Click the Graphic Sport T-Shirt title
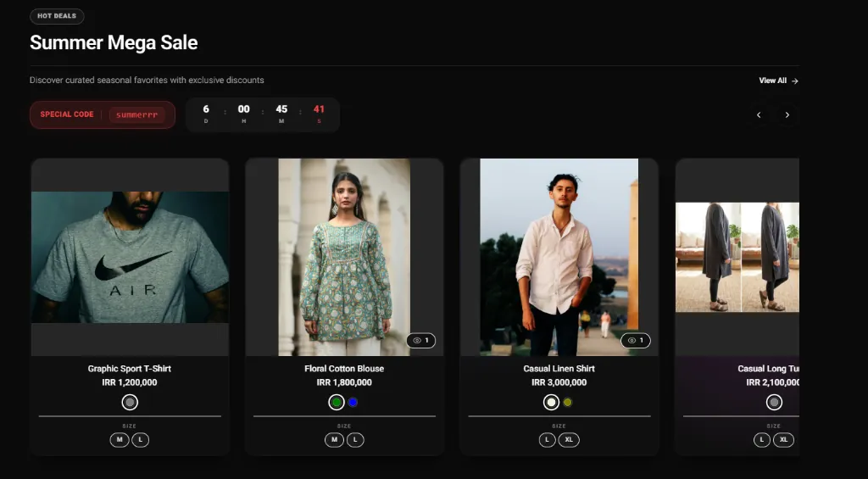 pos(130,369)
